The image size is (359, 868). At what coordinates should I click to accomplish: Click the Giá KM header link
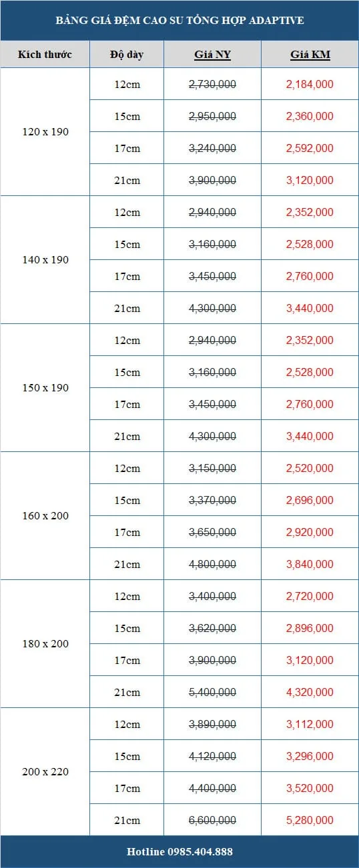[310, 55]
